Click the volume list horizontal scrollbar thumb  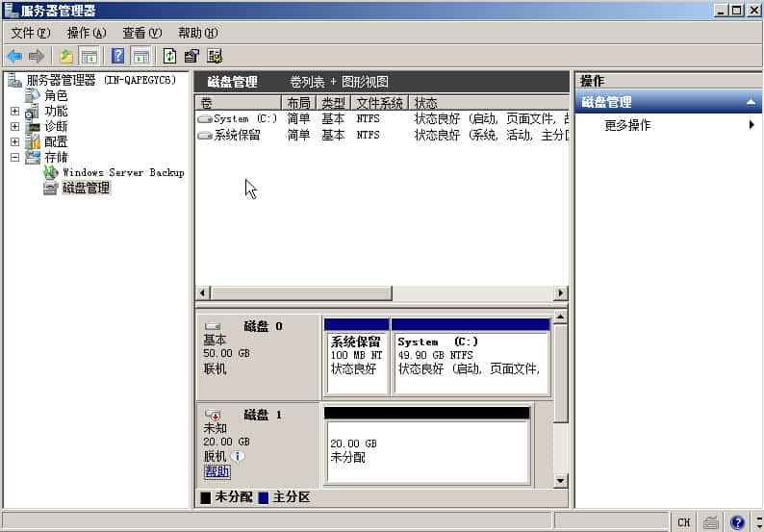293,292
